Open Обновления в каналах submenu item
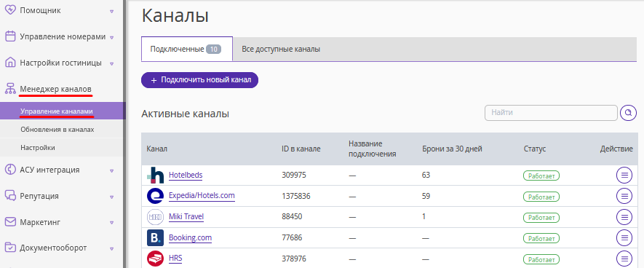The height and width of the screenshot is (268, 644). (x=57, y=130)
